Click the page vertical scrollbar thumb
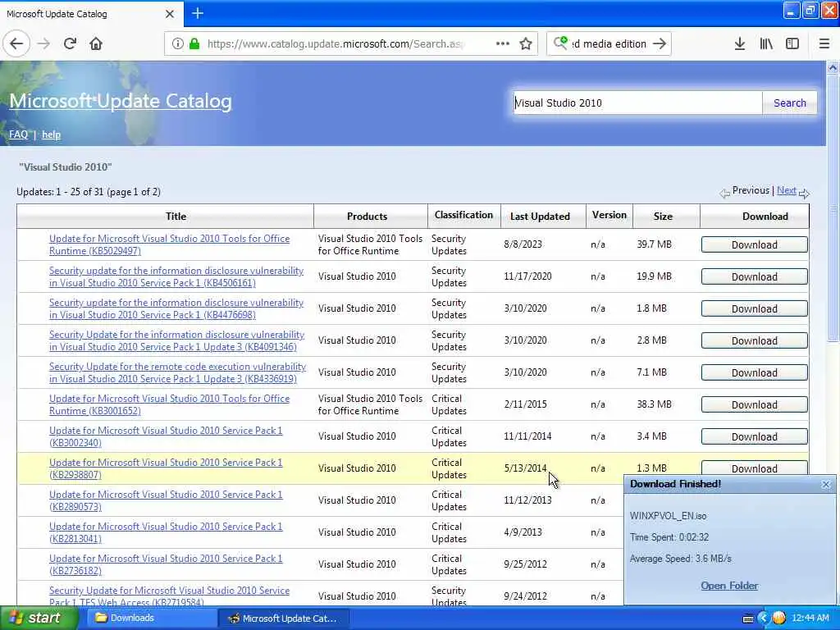This screenshot has width=840, height=630. 833,208
